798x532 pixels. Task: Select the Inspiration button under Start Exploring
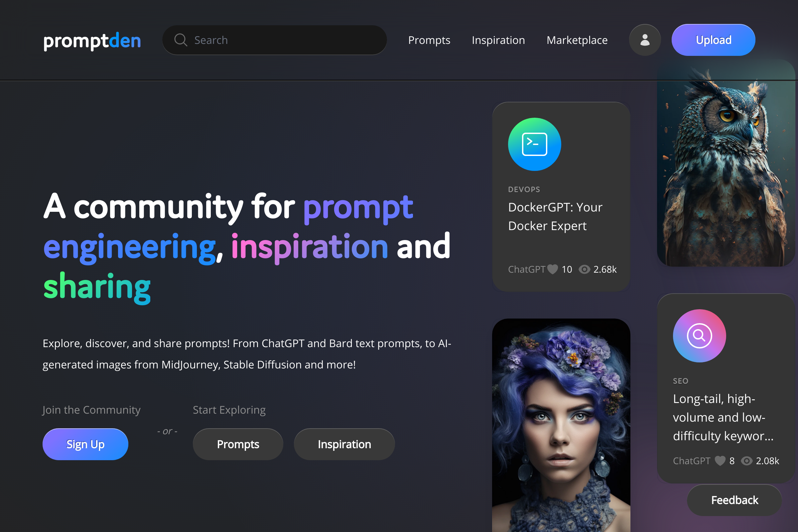click(344, 444)
